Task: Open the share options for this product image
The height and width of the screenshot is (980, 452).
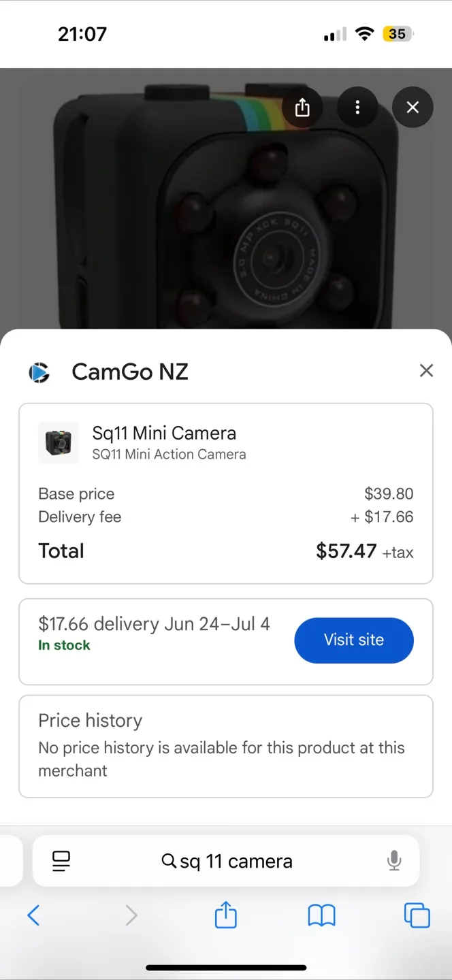Action: [x=302, y=107]
